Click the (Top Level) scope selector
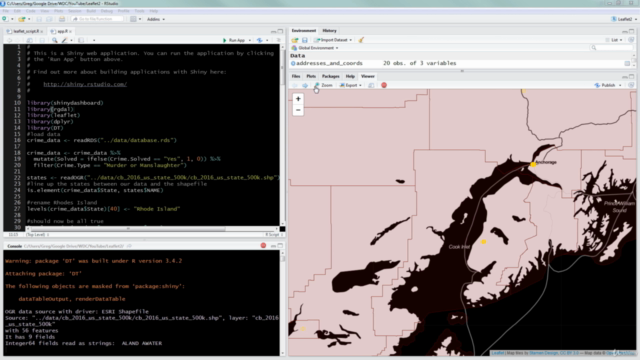The height and width of the screenshot is (360, 640). click(38, 235)
